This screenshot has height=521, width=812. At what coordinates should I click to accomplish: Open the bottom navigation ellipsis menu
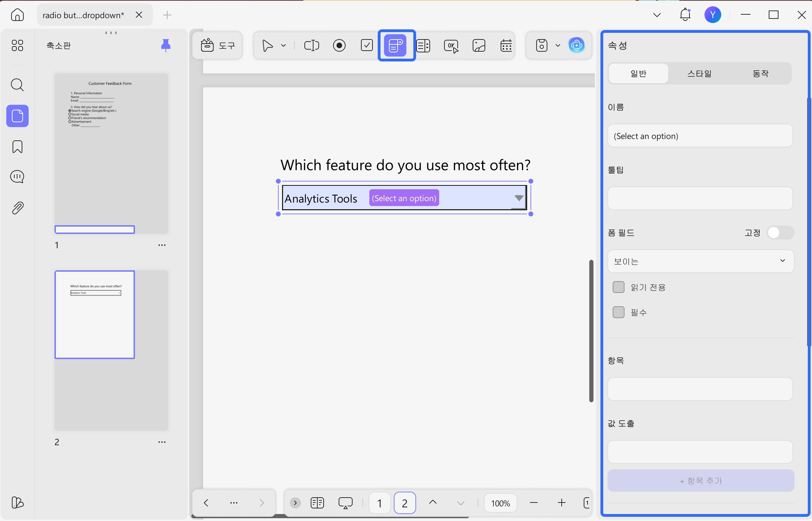234,503
